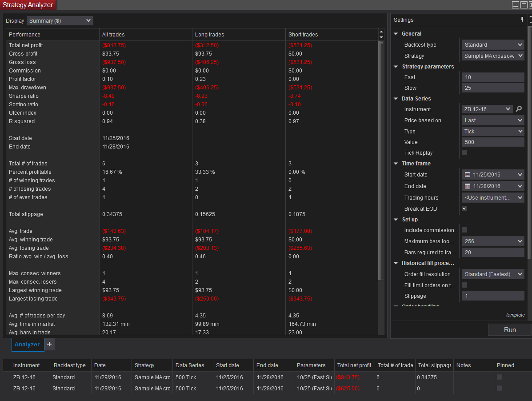Open the Display Summary ($) dropdown
Viewport: 532px width, 401px height.
point(60,20)
